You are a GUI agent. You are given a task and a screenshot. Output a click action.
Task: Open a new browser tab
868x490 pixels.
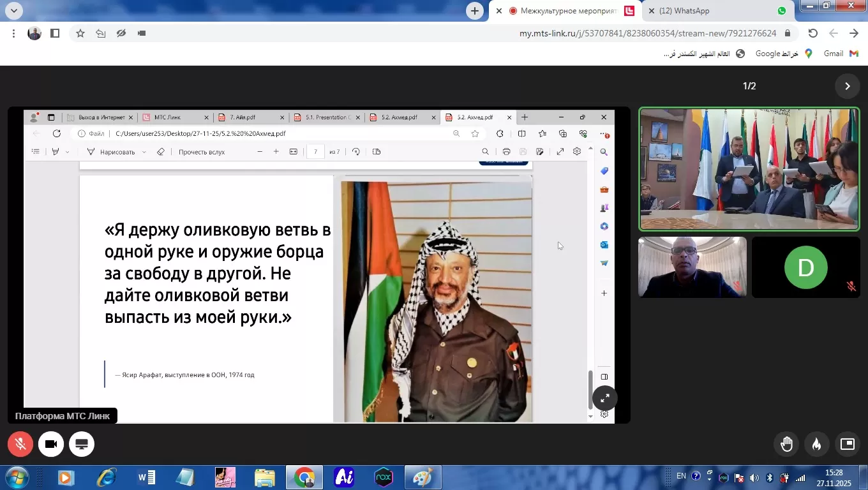tap(474, 11)
